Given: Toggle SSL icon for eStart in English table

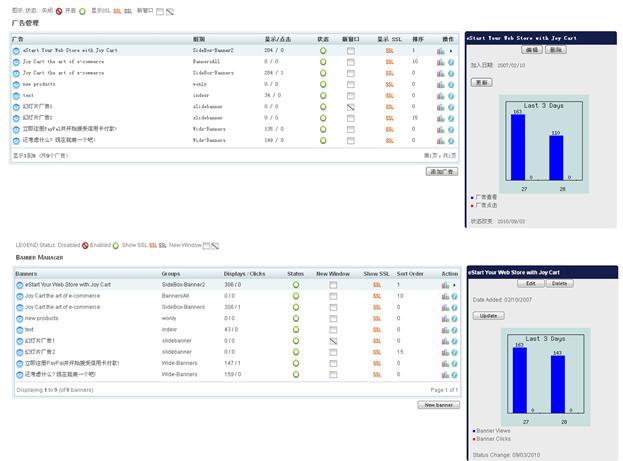Looking at the screenshot, I should tap(377, 285).
